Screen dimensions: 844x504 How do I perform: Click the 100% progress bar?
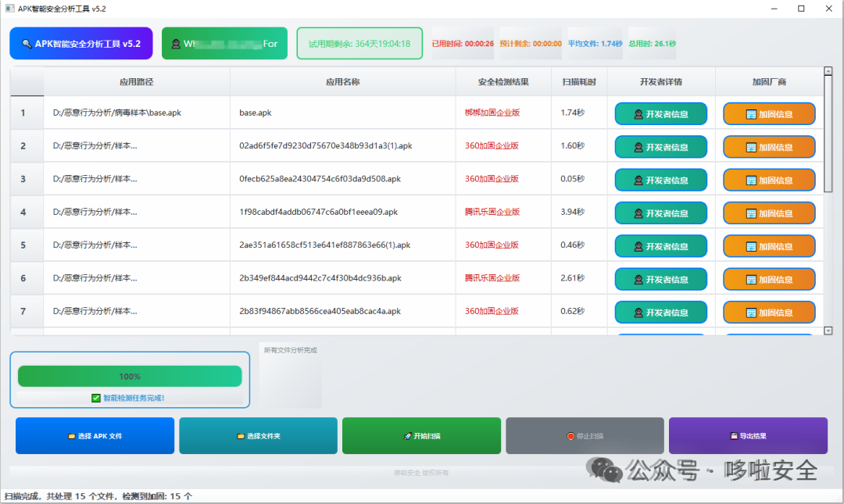point(130,377)
